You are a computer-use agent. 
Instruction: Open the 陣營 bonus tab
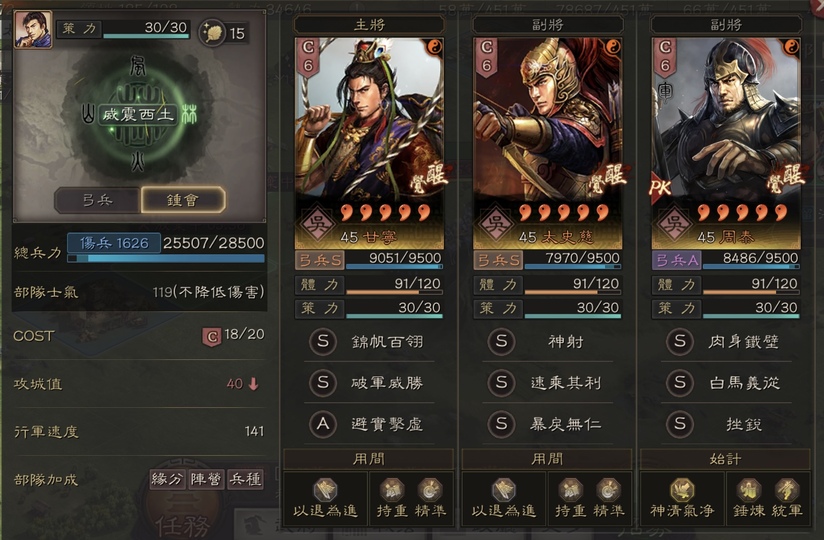(x=207, y=479)
